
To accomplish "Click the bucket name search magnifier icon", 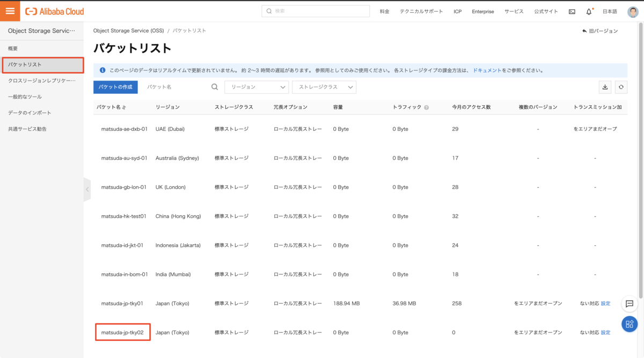I will (215, 87).
